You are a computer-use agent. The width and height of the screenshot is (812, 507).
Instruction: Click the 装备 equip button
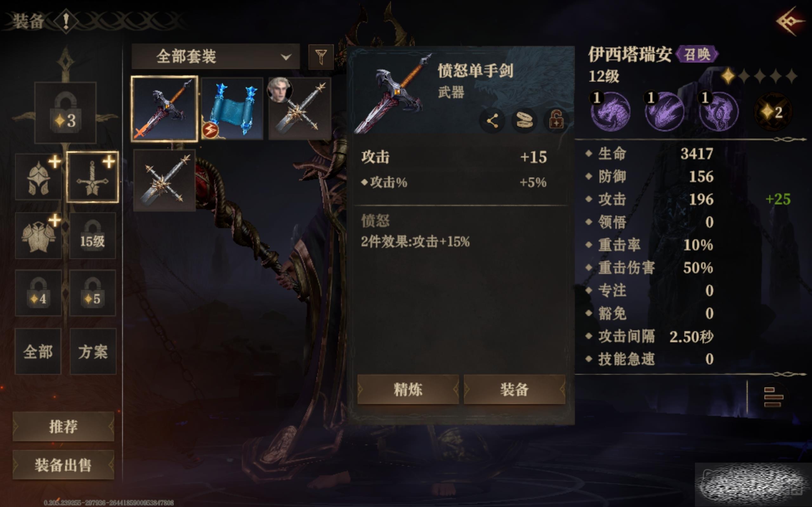(514, 389)
